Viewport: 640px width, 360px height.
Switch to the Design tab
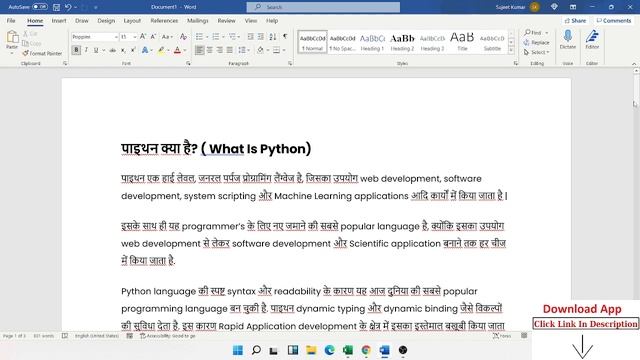point(106,20)
